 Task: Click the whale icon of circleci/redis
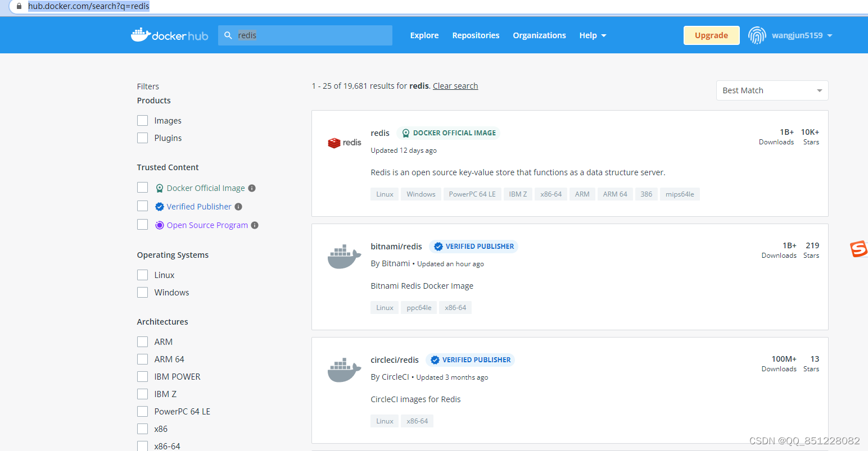pyautogui.click(x=344, y=370)
